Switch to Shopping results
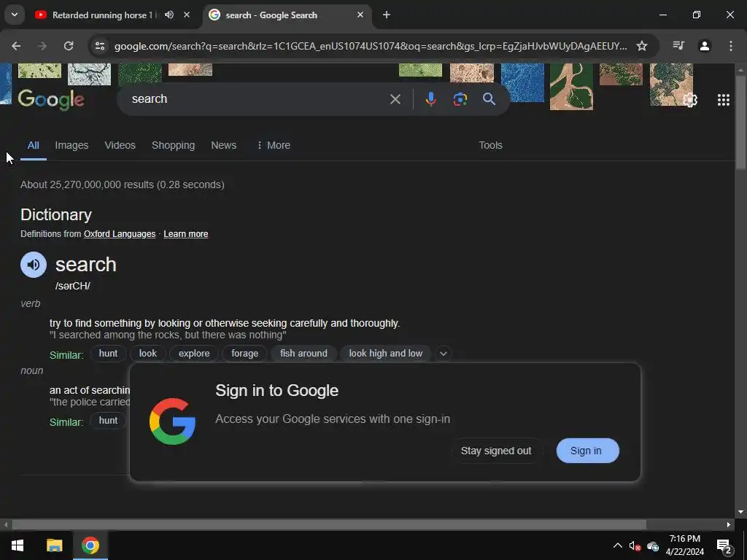 click(x=173, y=145)
